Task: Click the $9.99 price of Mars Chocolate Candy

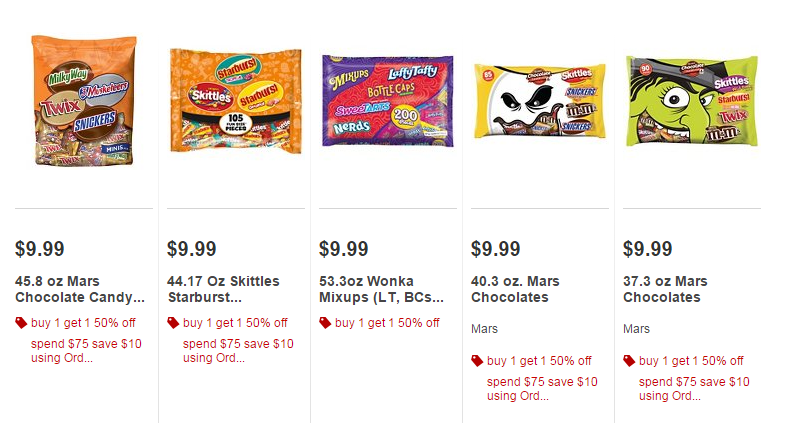Action: pyautogui.click(x=42, y=248)
